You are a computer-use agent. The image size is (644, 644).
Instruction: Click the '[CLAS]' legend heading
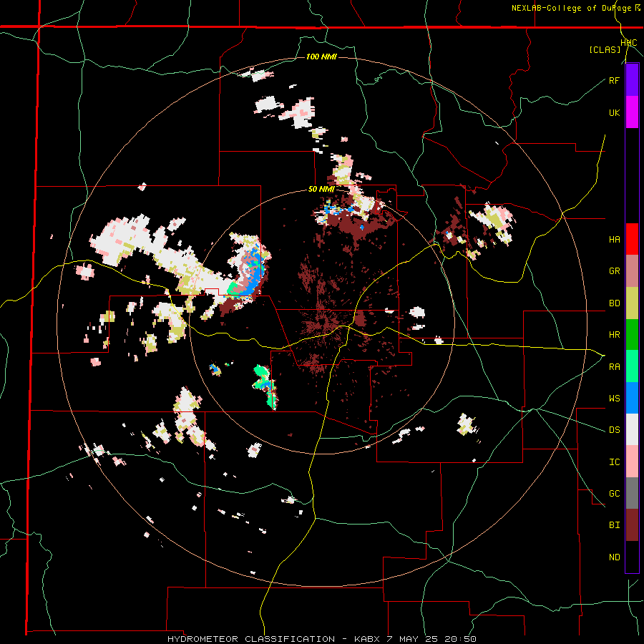click(605, 49)
